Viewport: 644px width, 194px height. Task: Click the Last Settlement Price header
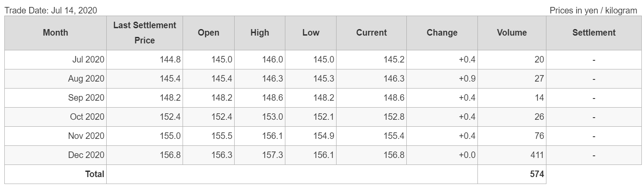[x=144, y=33]
